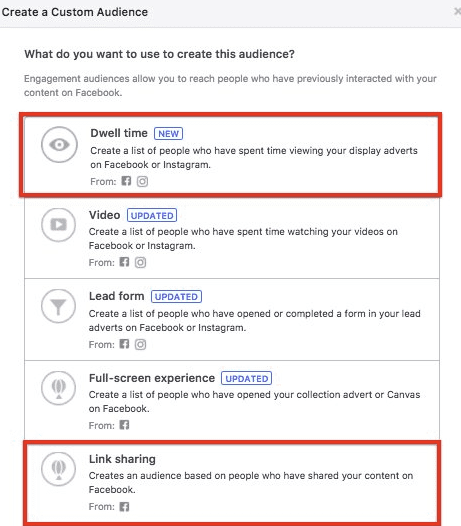The height and width of the screenshot is (526, 461).
Task: Click the Facebook icon under Link sharing
Action: point(124,506)
